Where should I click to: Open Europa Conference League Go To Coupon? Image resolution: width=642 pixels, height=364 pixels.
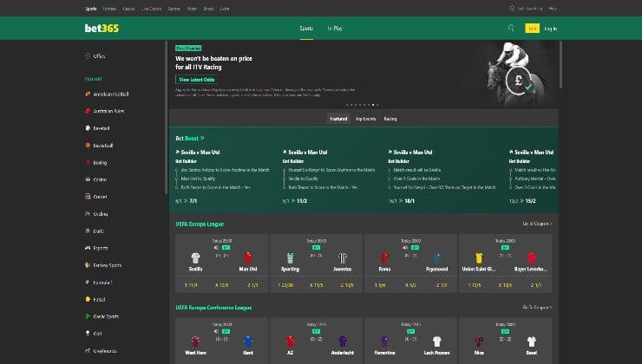point(537,308)
